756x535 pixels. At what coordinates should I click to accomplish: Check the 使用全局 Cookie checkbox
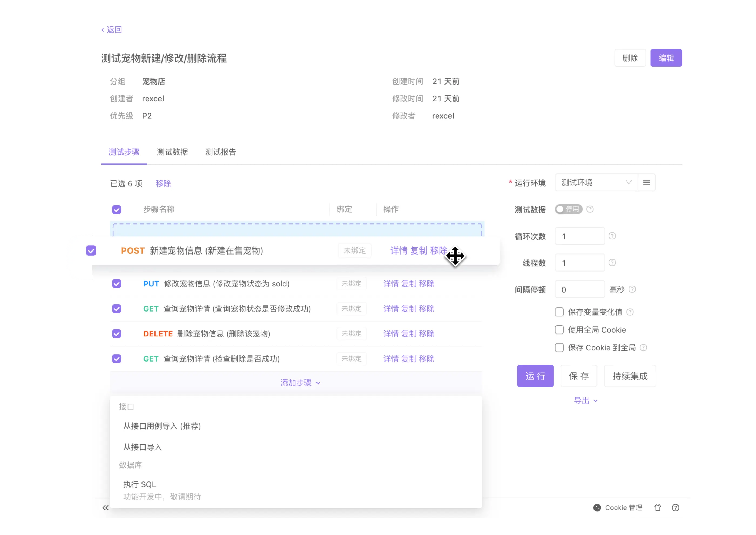tap(559, 330)
